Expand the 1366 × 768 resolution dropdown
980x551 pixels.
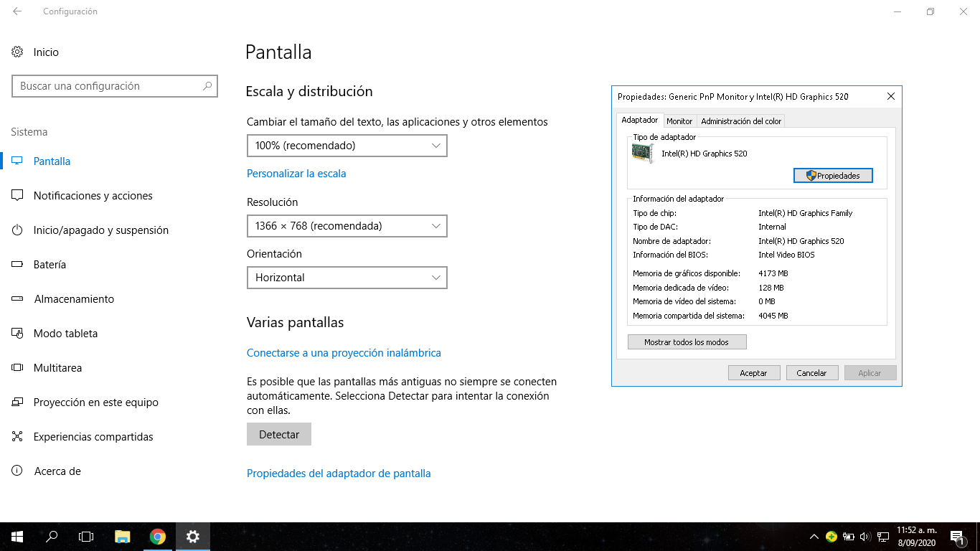pos(347,226)
